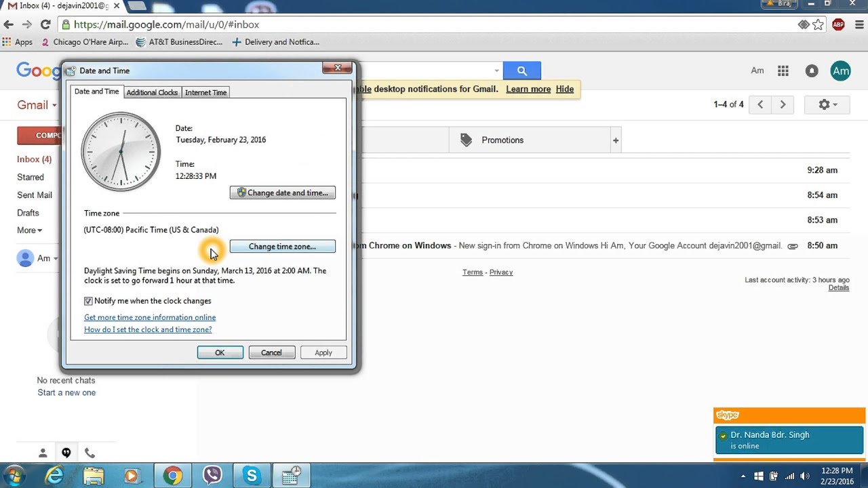Open Get more time zone information online
This screenshot has height=488, width=868.
pyautogui.click(x=150, y=317)
